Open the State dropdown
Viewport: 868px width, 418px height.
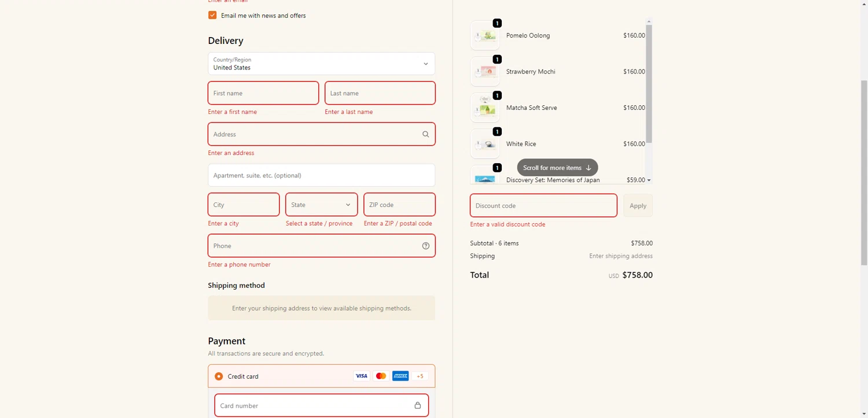point(321,205)
